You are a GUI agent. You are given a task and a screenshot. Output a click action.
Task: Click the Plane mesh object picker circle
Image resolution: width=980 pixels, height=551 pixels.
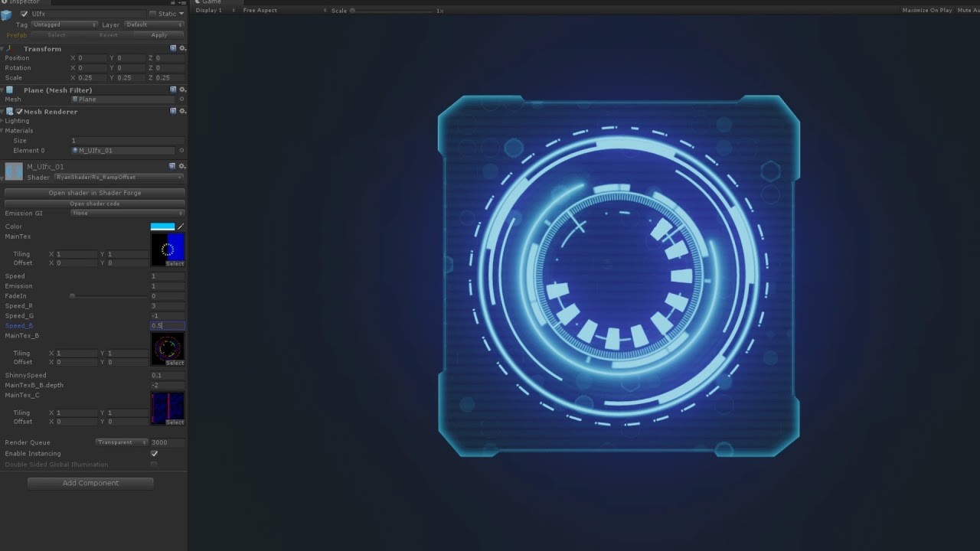point(182,99)
